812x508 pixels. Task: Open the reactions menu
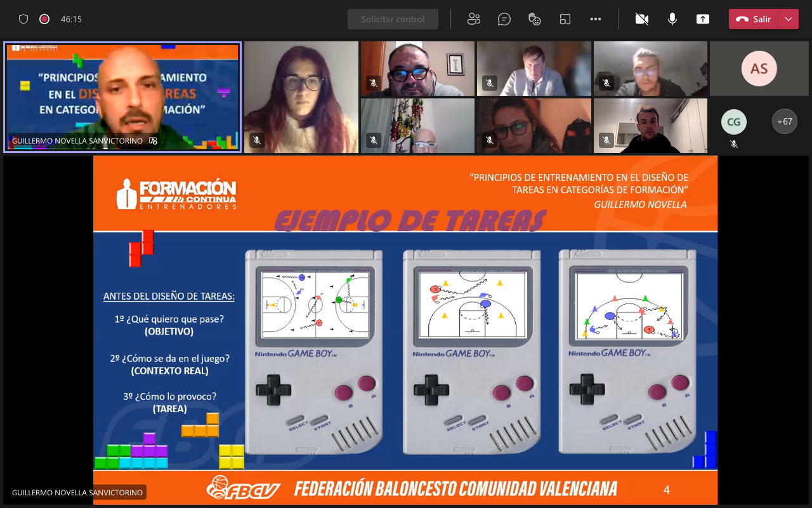(x=535, y=19)
